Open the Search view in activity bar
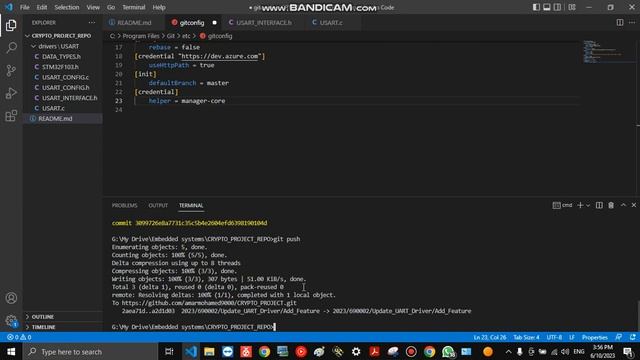The image size is (640, 360). (11, 48)
